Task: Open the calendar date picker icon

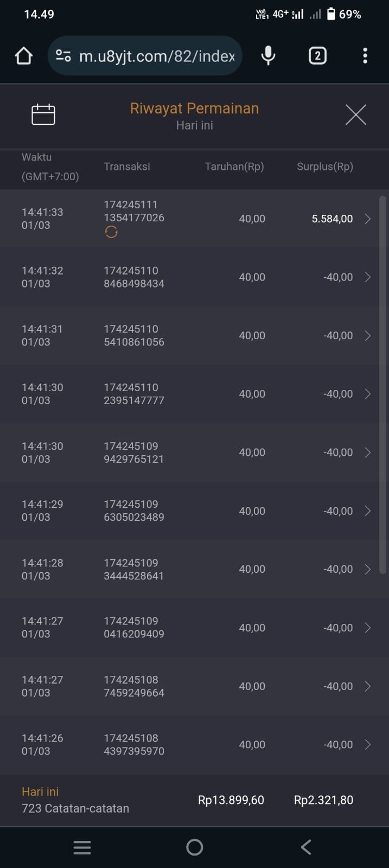Action: [43, 114]
